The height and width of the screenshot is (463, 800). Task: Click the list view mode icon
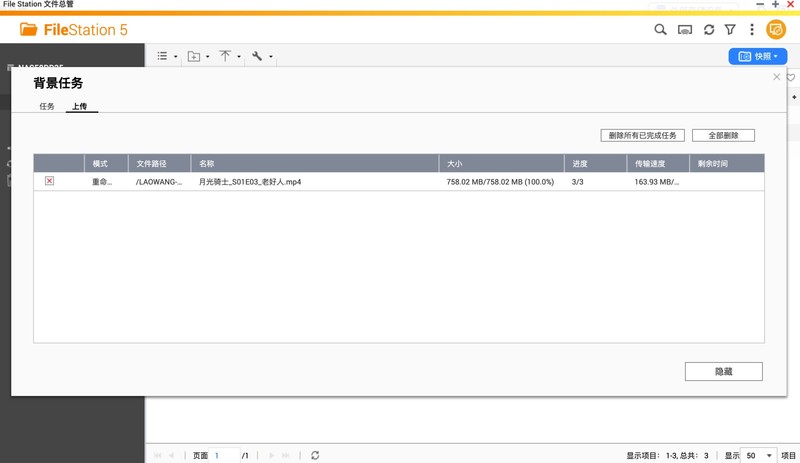[162, 56]
